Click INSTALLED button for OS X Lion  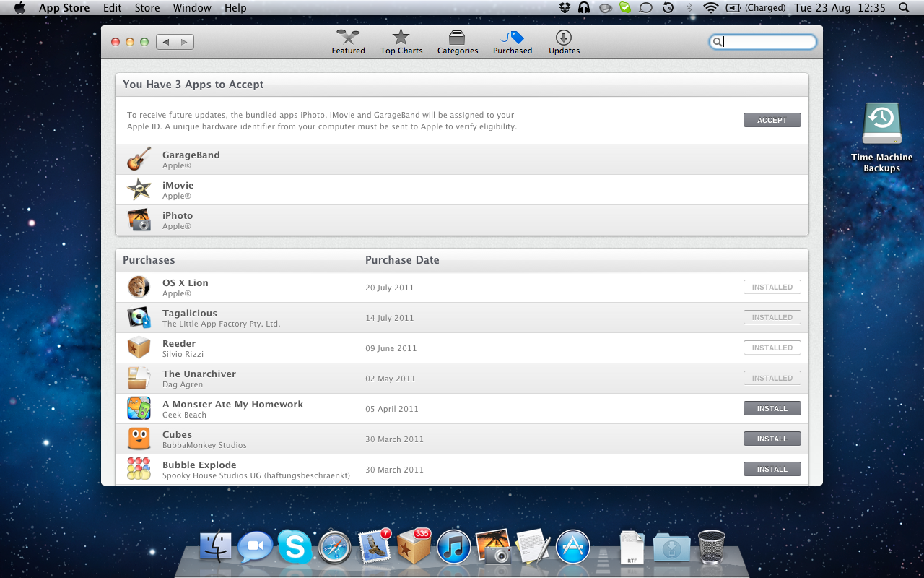coord(772,287)
